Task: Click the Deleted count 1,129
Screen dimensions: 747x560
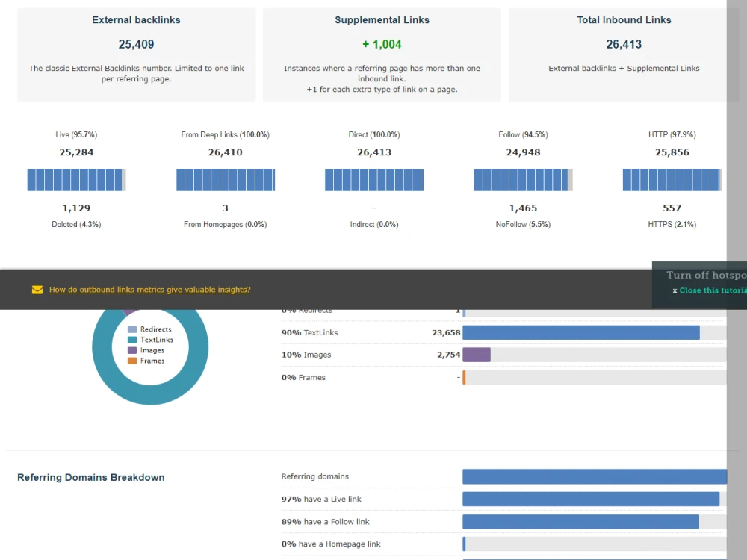Action: point(76,208)
